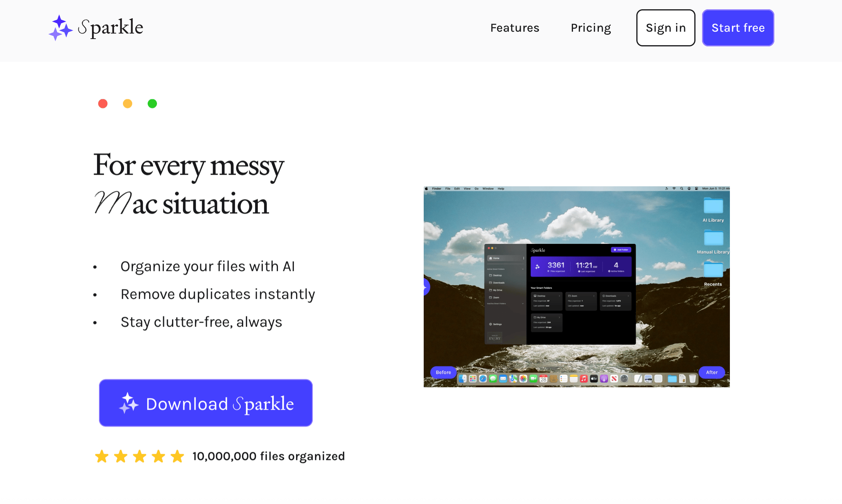Viewport: 842px width, 504px height.
Task: Click Finder in the Dock
Action: point(463,379)
